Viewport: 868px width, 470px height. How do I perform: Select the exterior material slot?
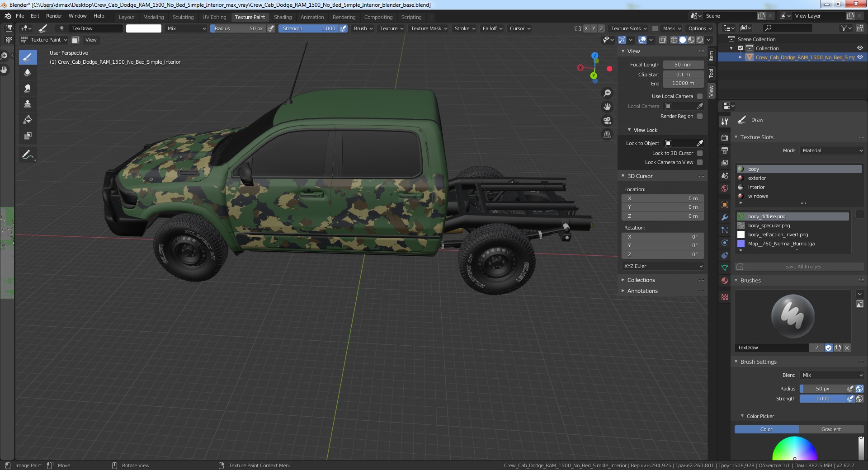[x=799, y=178]
